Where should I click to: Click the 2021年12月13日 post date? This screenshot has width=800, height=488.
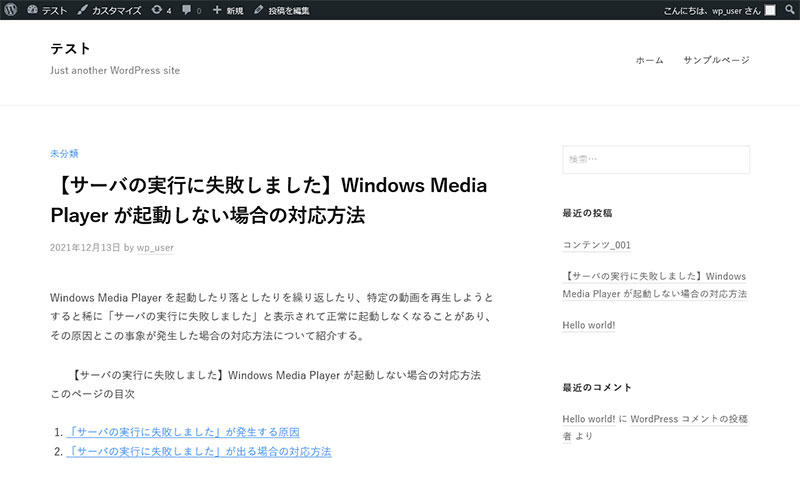tap(85, 248)
